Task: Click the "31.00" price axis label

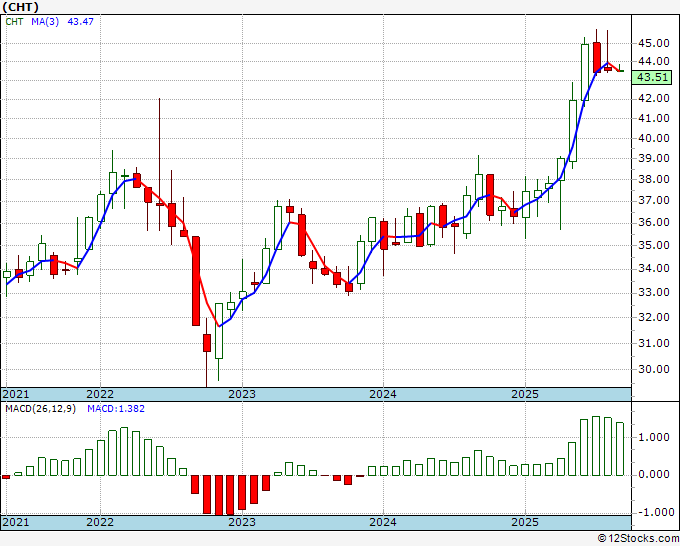Action: click(654, 343)
